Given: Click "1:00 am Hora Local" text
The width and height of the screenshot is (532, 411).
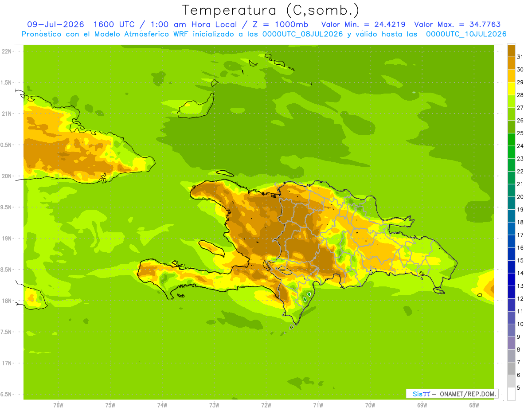Looking at the screenshot, I should (x=193, y=24).
